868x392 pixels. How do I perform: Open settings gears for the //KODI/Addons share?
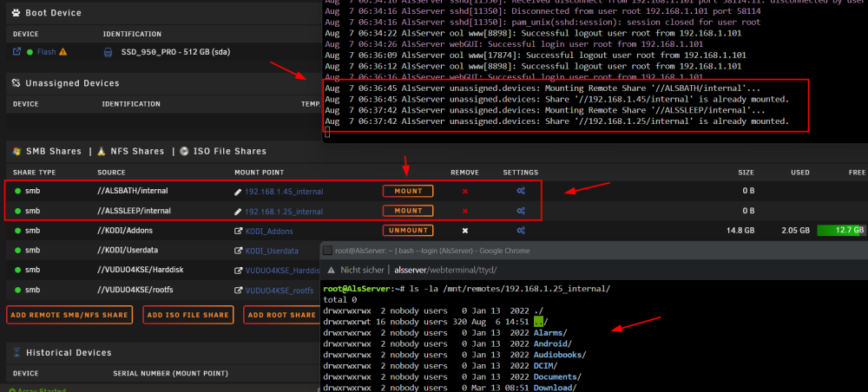(x=521, y=231)
